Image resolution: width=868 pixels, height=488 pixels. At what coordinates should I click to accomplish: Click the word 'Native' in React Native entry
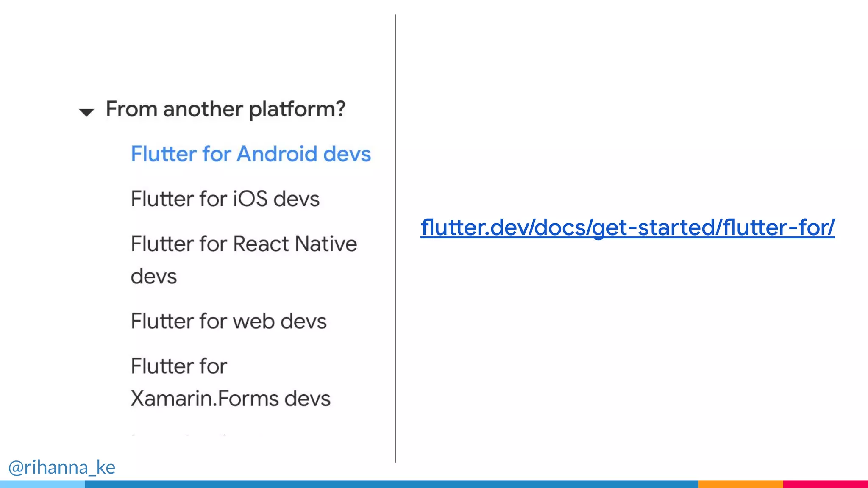coord(325,244)
